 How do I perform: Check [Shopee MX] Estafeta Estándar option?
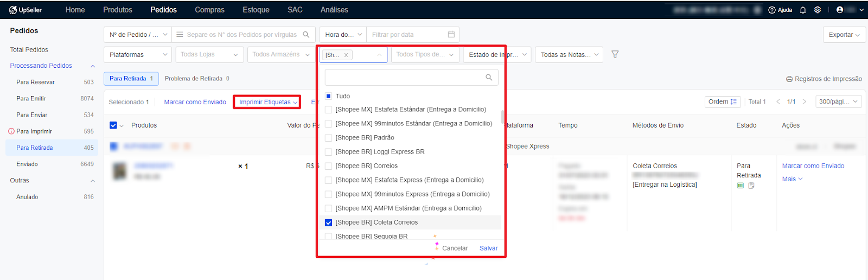click(328, 110)
